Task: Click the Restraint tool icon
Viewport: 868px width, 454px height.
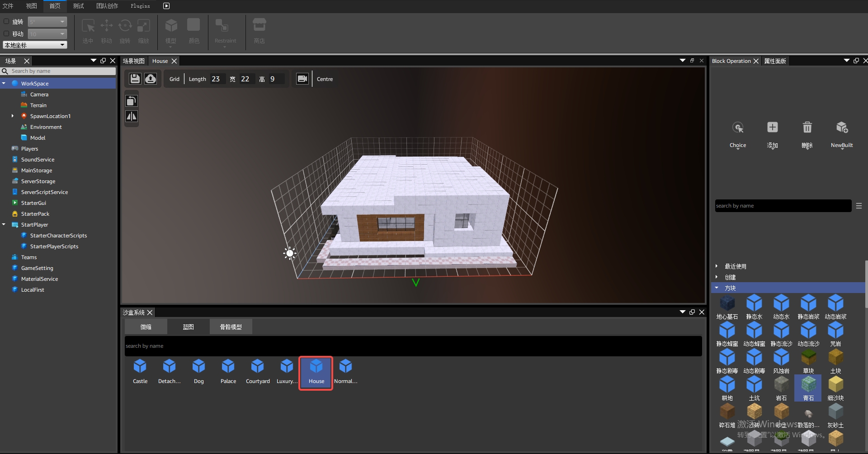Action: pyautogui.click(x=222, y=25)
